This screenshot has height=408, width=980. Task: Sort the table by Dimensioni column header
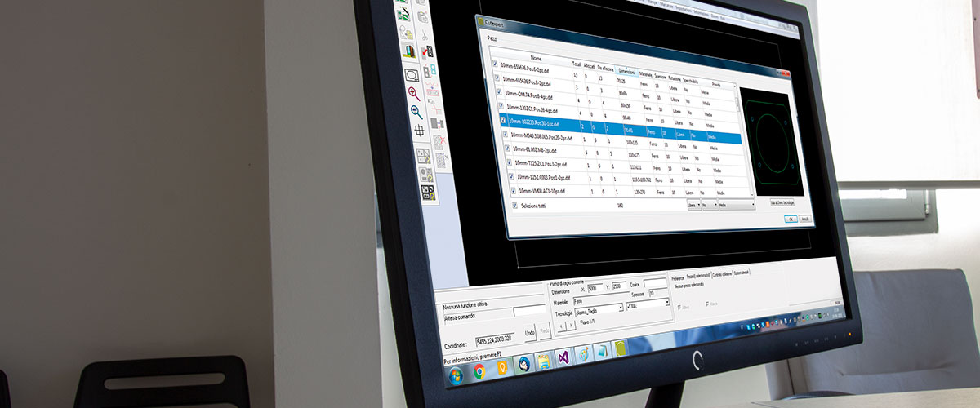pyautogui.click(x=626, y=70)
